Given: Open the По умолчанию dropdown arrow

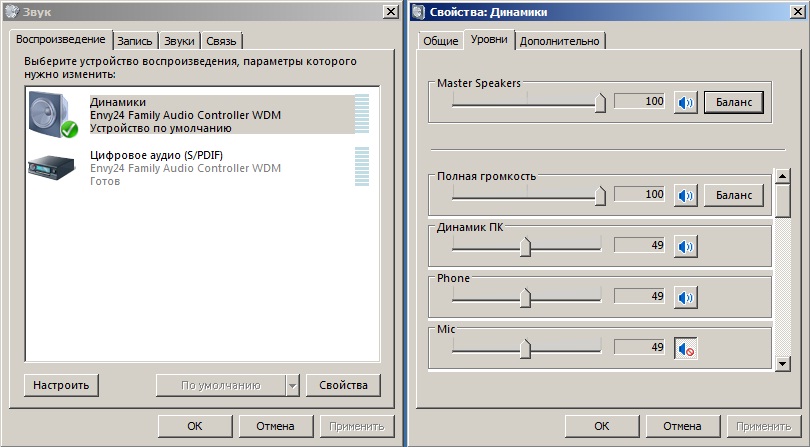Looking at the screenshot, I should [x=292, y=385].
